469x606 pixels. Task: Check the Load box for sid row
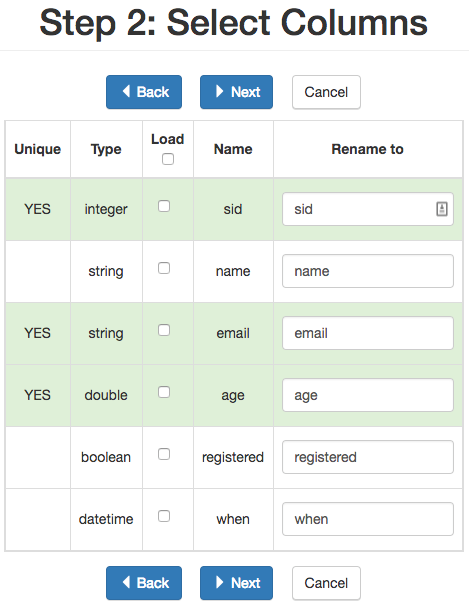coord(164,206)
